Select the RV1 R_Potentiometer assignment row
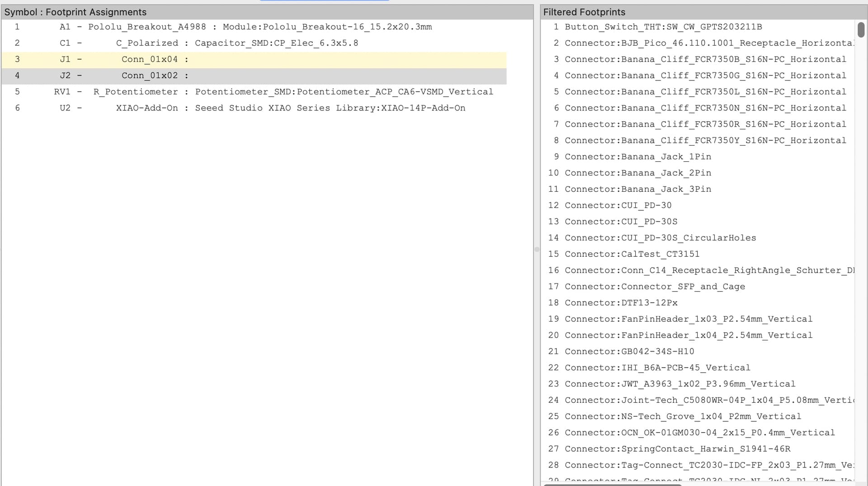This screenshot has width=868, height=486. 254,92
